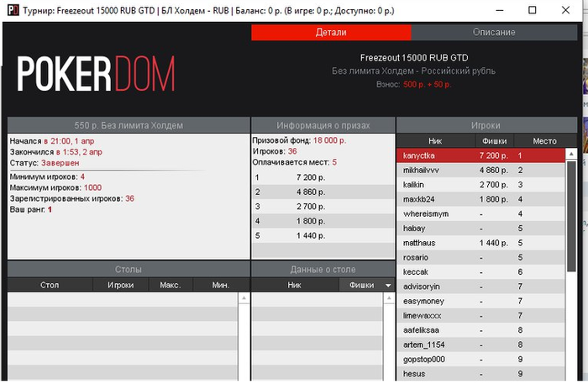Select player row matthaus
The image size is (588, 384).
(x=480, y=243)
